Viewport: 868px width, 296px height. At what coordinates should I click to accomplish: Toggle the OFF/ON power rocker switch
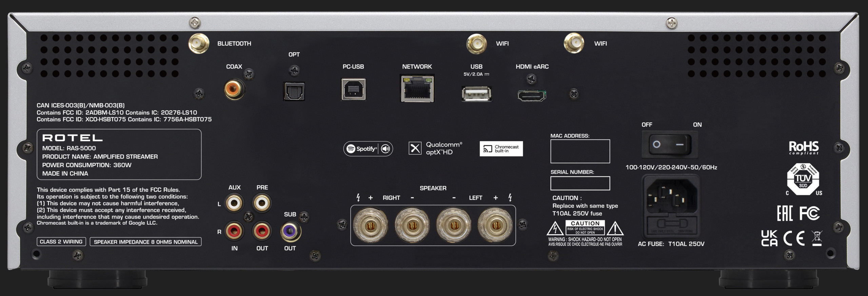click(670, 145)
